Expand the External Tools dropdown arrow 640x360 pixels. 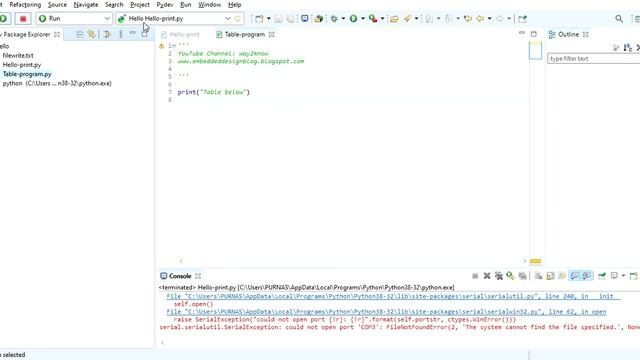382,18
